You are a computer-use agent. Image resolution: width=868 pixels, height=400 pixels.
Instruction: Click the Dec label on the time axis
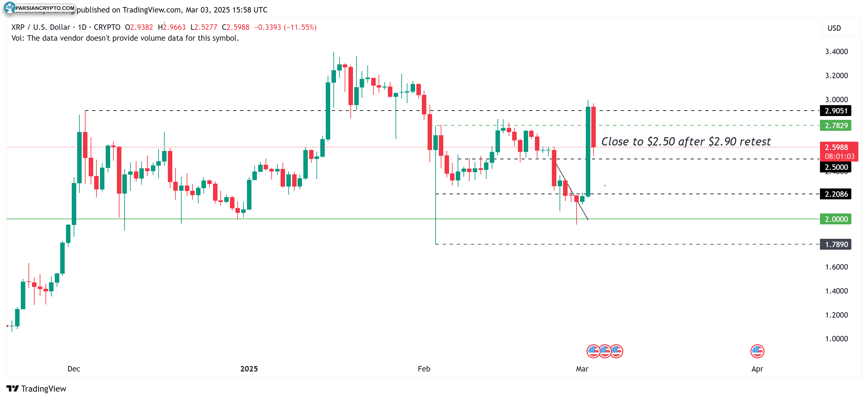pyautogui.click(x=74, y=369)
